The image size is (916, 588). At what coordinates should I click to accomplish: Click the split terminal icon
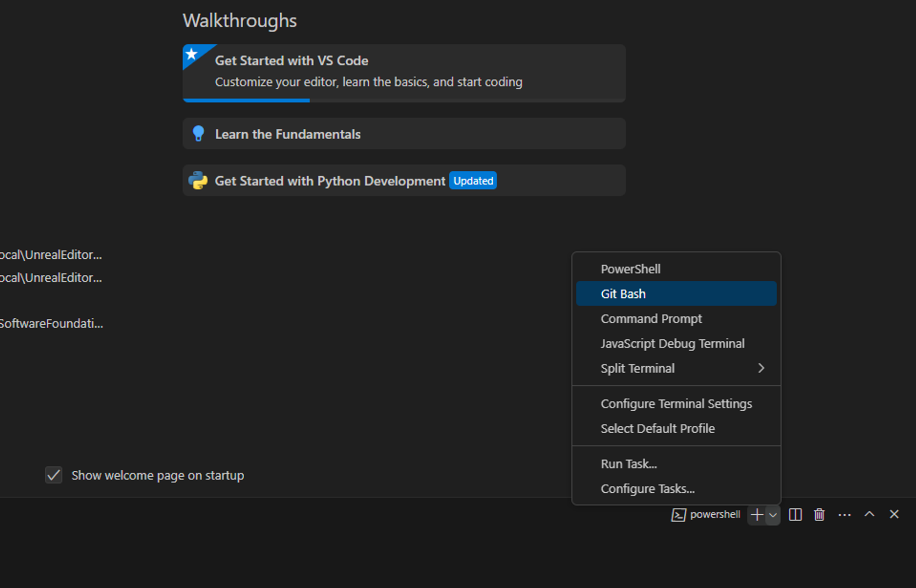pyautogui.click(x=795, y=515)
